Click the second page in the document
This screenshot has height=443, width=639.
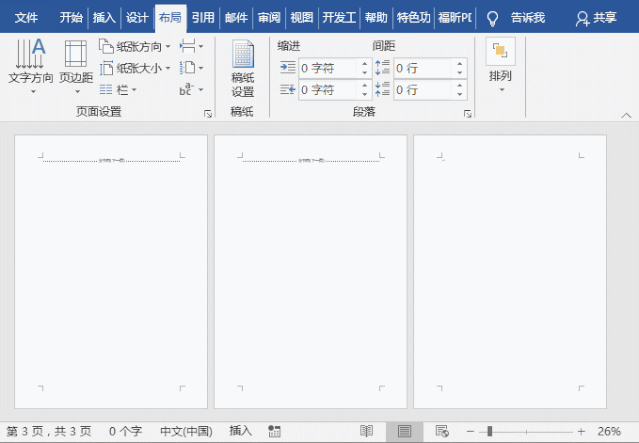coord(311,271)
